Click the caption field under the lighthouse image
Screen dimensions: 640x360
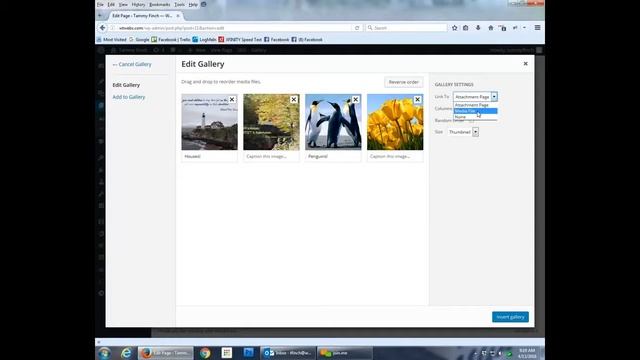209,156
